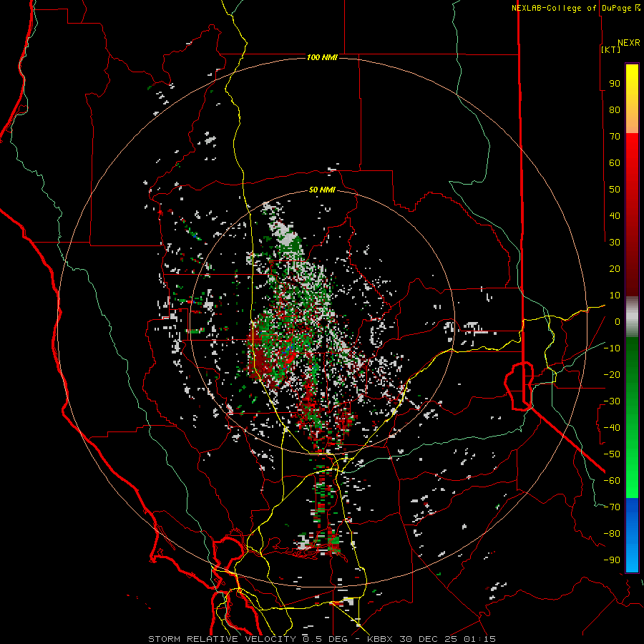Click the 30 value on the velocity scale
644x644 pixels.
615,243
